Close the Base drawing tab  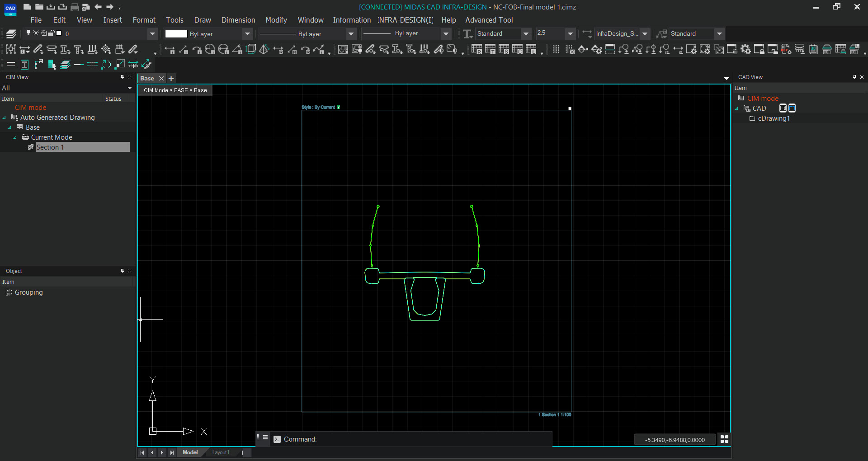point(161,79)
